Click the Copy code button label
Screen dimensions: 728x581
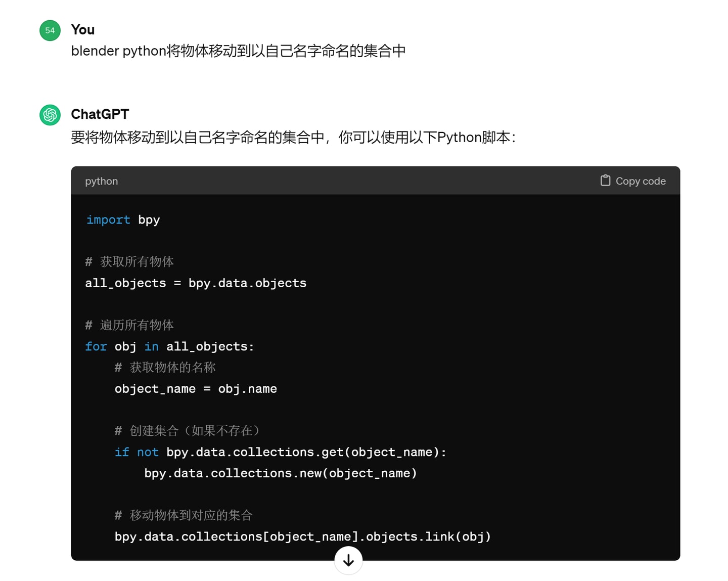click(641, 181)
